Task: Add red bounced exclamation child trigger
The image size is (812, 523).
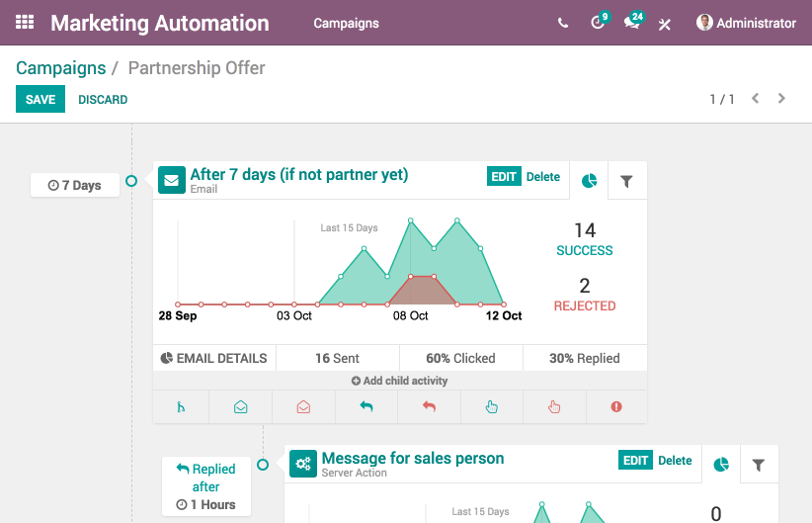Action: click(616, 407)
